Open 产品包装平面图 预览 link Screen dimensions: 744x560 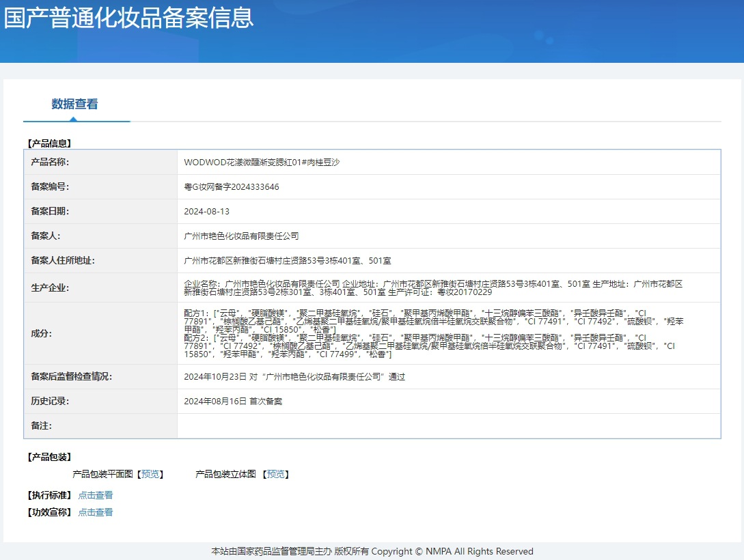coord(150,474)
